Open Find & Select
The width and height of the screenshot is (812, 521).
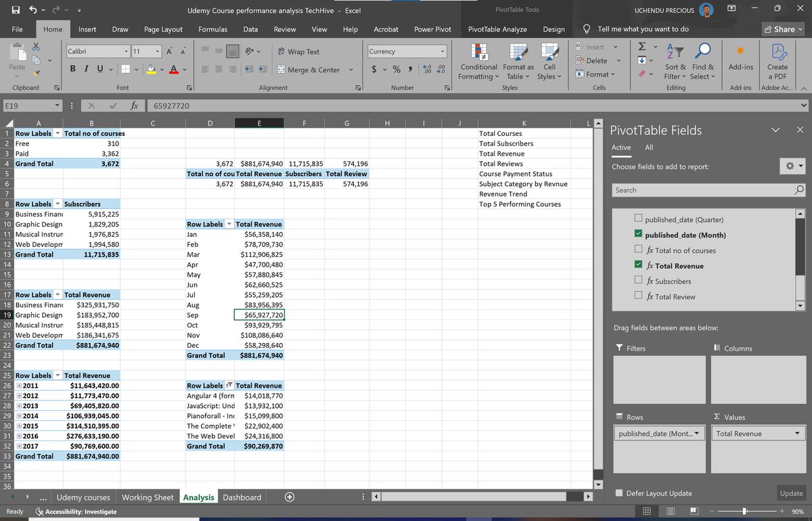702,62
